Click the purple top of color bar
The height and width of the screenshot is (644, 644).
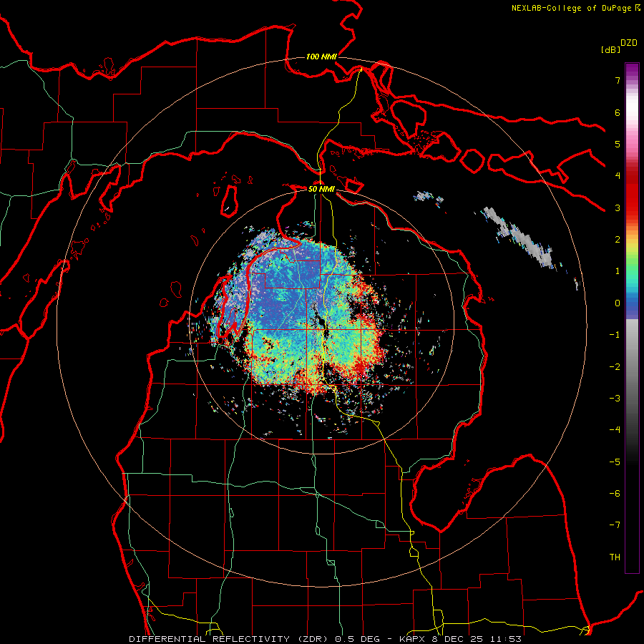coord(632,71)
